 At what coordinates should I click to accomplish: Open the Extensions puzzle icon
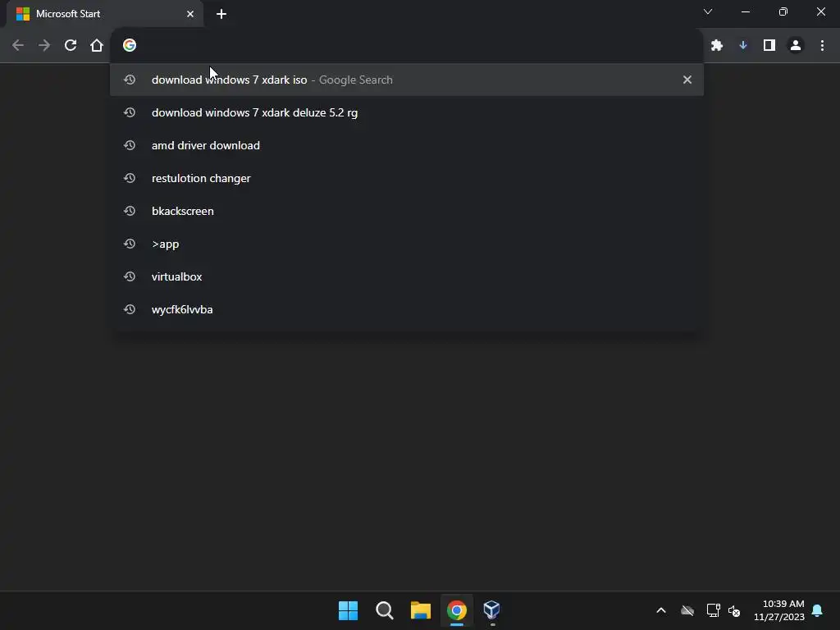click(x=717, y=46)
